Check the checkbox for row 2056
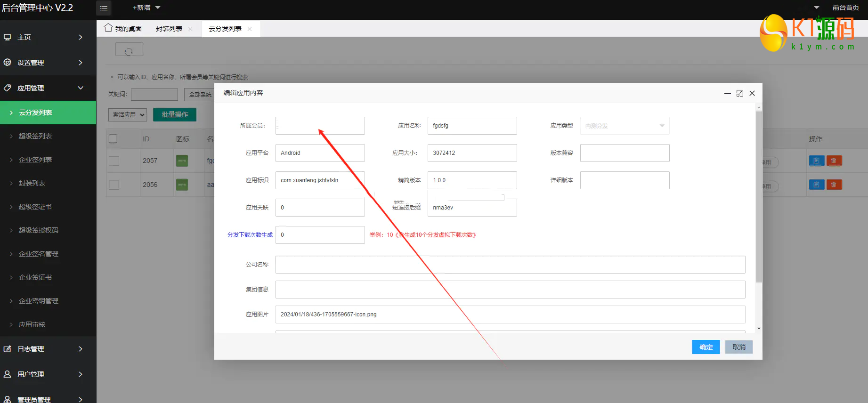 click(x=114, y=185)
